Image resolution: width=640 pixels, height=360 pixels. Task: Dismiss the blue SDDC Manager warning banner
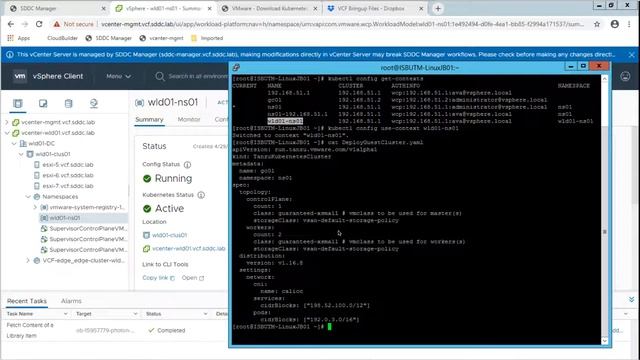[631, 54]
